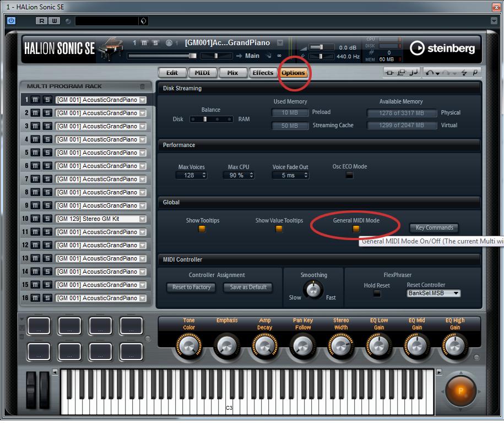Toggle Osc ECO Mode checkbox
Image resolution: width=504 pixels, height=423 pixels.
point(349,175)
